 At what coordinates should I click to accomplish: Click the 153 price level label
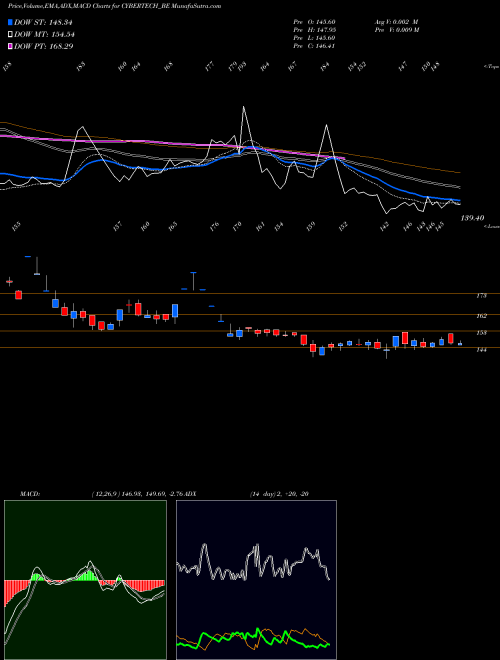(x=481, y=333)
